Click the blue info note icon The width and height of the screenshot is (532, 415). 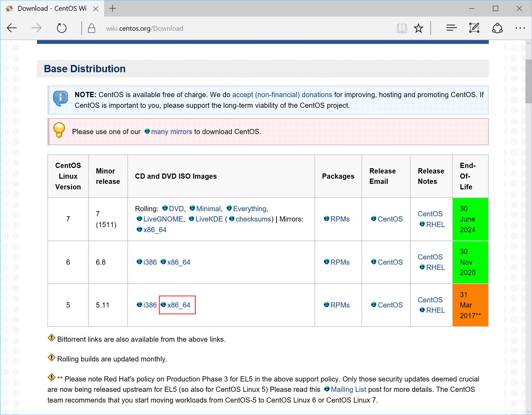[x=61, y=98]
